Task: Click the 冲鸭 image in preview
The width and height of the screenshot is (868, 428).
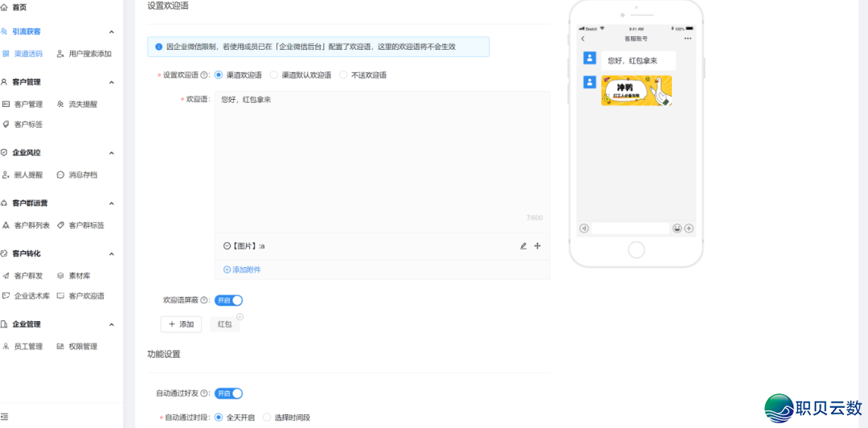Action: coord(637,90)
